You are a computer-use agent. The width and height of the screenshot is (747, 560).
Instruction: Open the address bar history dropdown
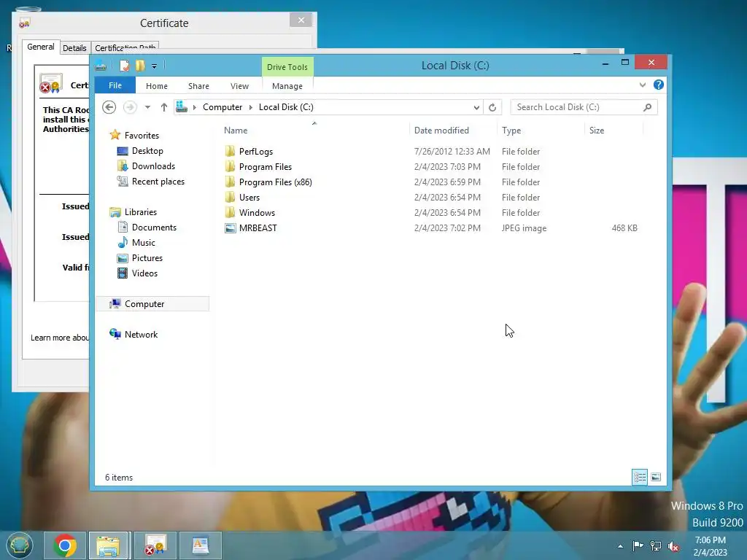[476, 108]
